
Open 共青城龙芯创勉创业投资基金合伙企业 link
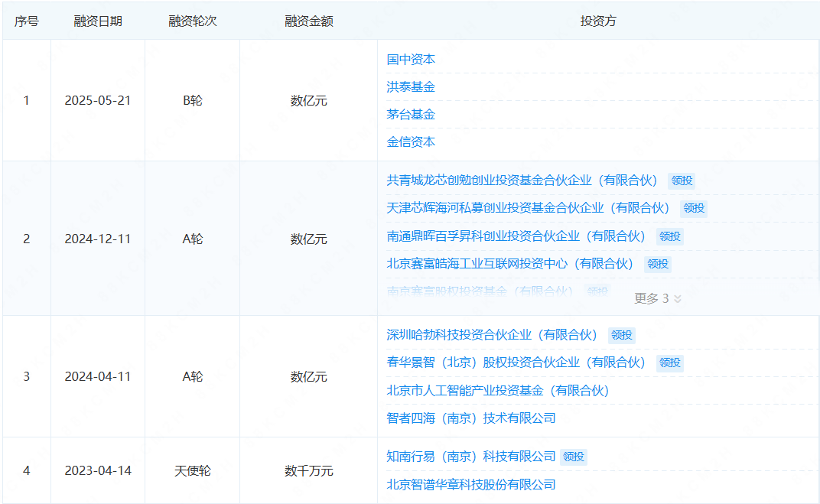click(x=522, y=180)
